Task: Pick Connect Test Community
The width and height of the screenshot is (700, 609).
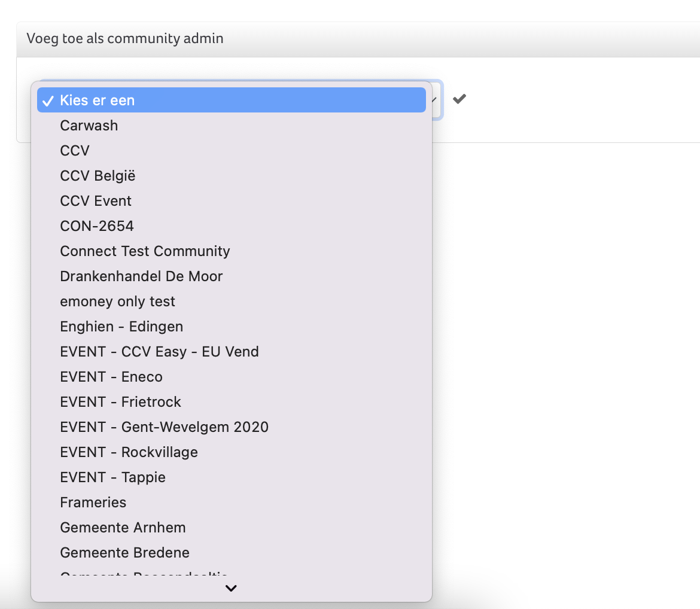Action: coord(232,251)
